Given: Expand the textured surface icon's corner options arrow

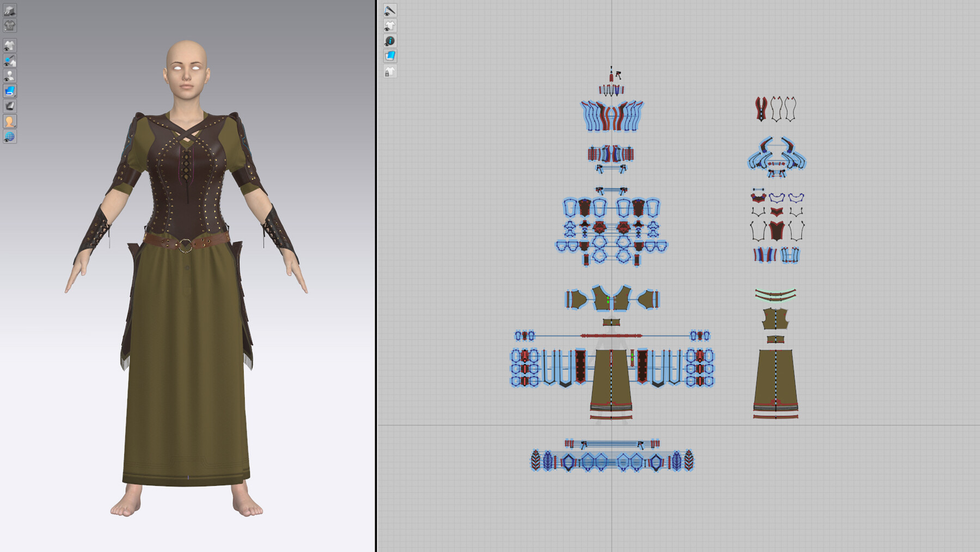Looking at the screenshot, I should tap(14, 95).
